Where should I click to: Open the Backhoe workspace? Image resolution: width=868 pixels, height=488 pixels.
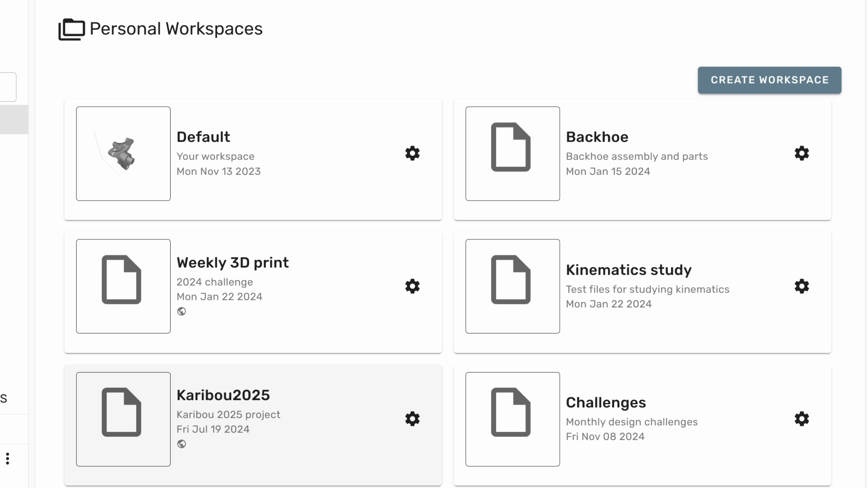tap(597, 137)
